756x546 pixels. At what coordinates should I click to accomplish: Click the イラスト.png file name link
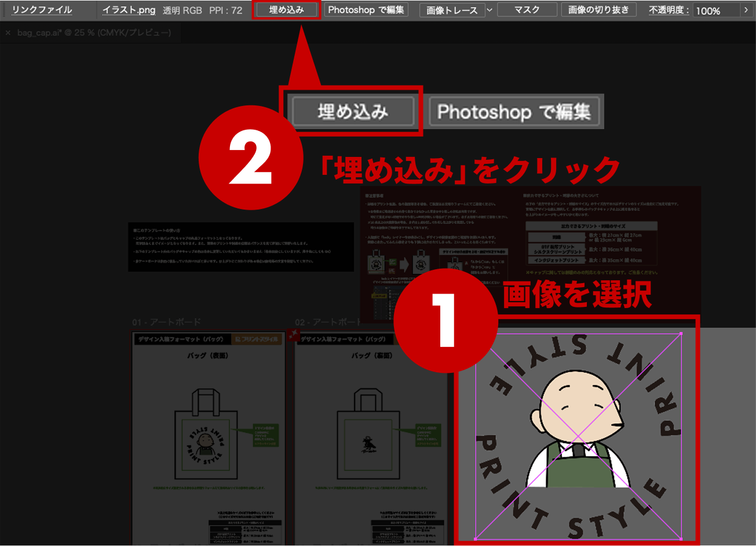pos(127,9)
